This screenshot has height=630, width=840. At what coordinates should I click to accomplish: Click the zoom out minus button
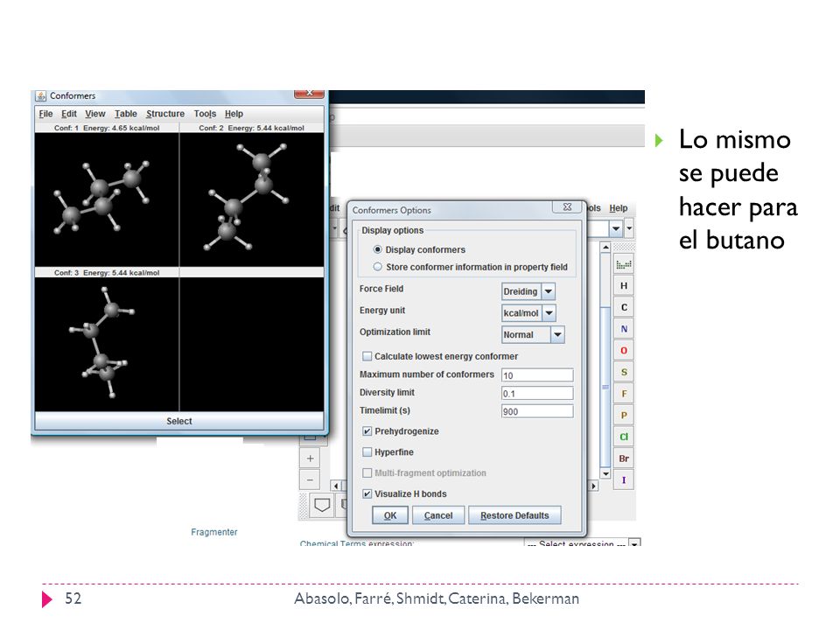point(310,479)
